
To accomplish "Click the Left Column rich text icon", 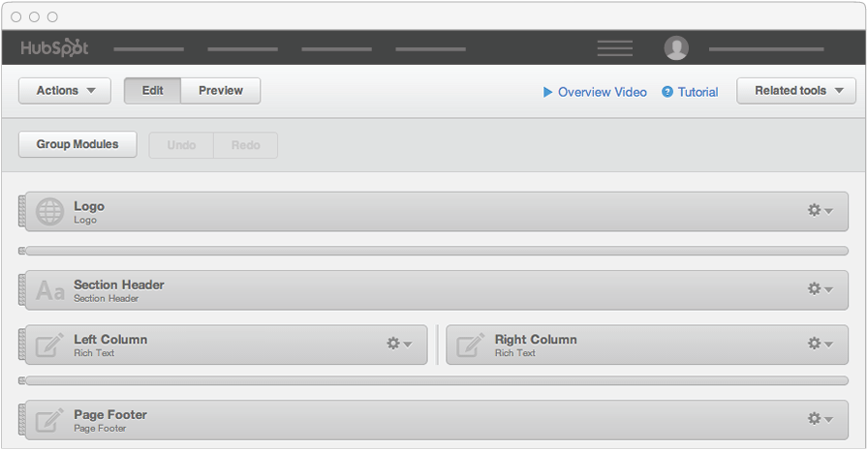I will click(50, 345).
